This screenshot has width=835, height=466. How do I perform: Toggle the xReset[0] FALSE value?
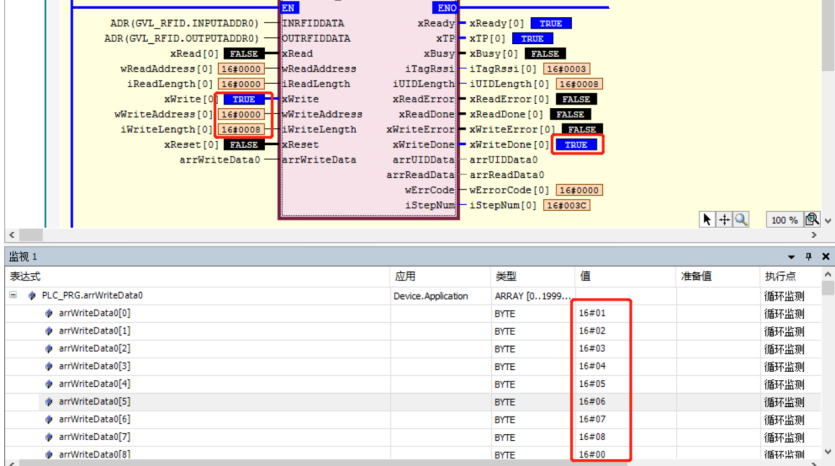point(243,145)
